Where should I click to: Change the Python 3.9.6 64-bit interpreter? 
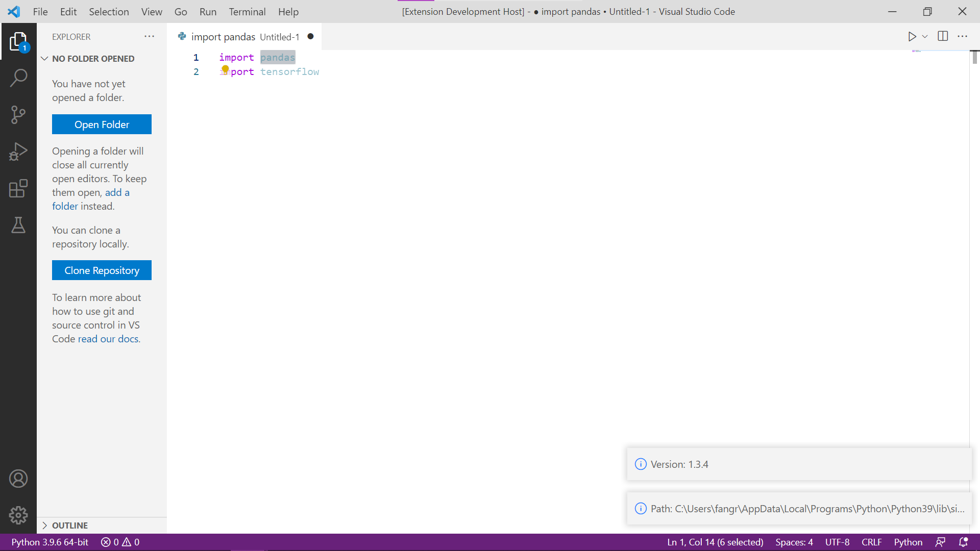tap(50, 542)
